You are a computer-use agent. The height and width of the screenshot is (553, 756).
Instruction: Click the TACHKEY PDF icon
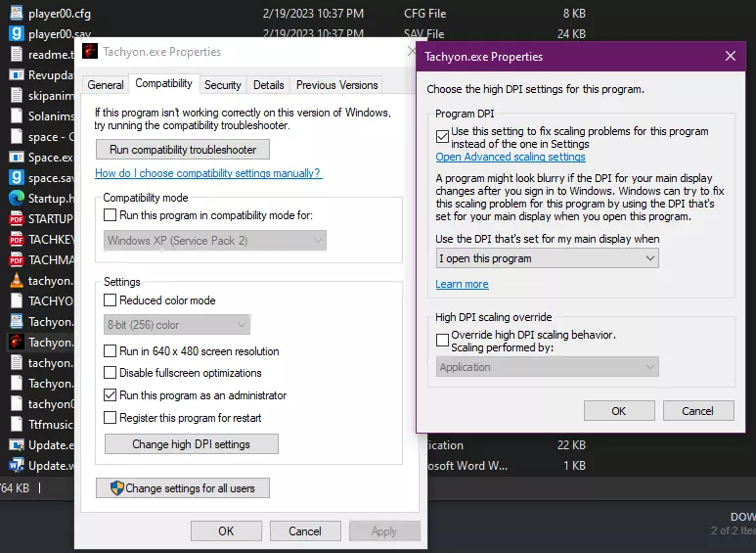pos(17,240)
